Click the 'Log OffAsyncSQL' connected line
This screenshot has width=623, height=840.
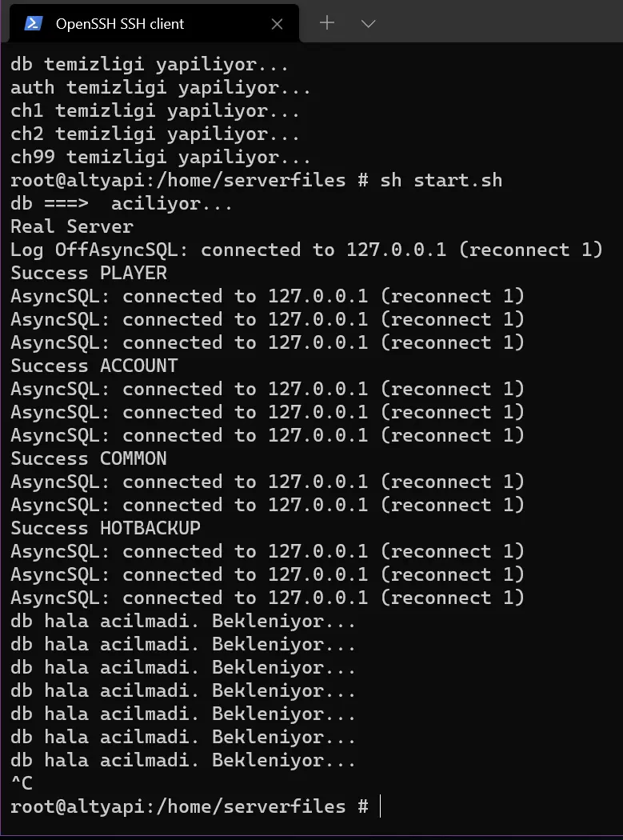(307, 250)
